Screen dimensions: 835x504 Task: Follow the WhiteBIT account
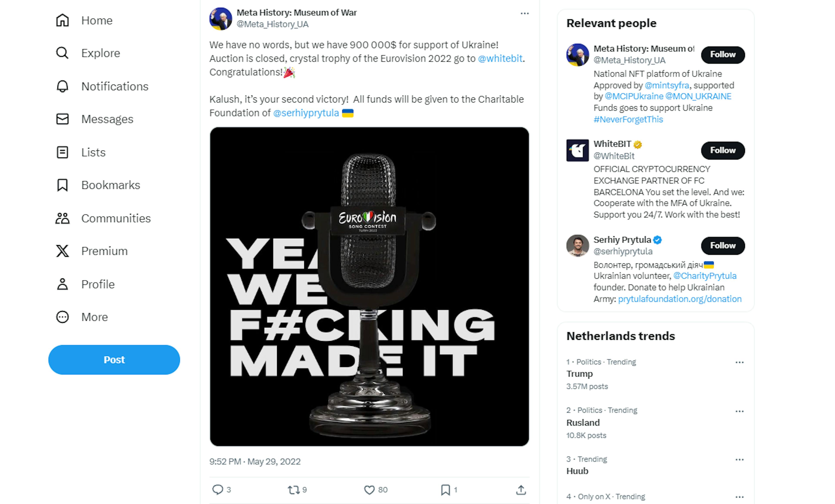723,150
